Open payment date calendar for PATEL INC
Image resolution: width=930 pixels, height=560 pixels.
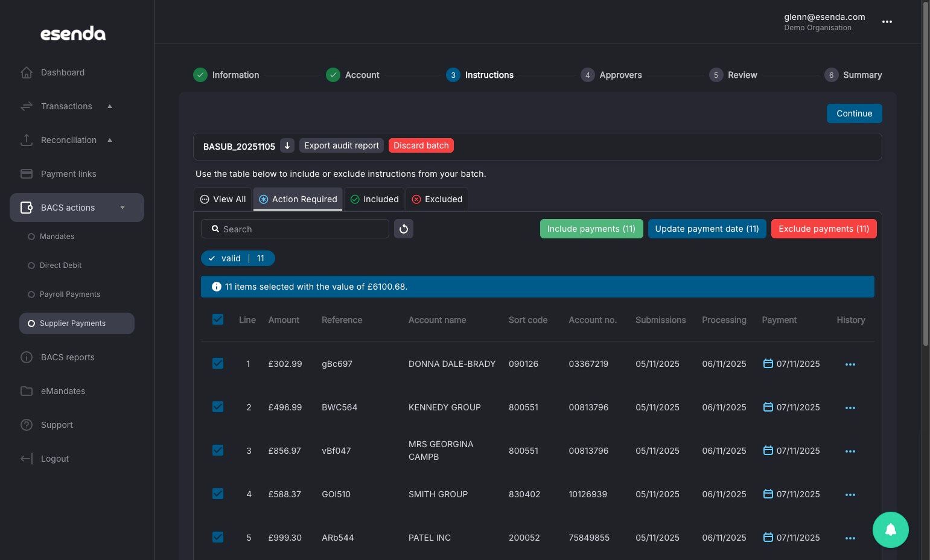tap(768, 537)
